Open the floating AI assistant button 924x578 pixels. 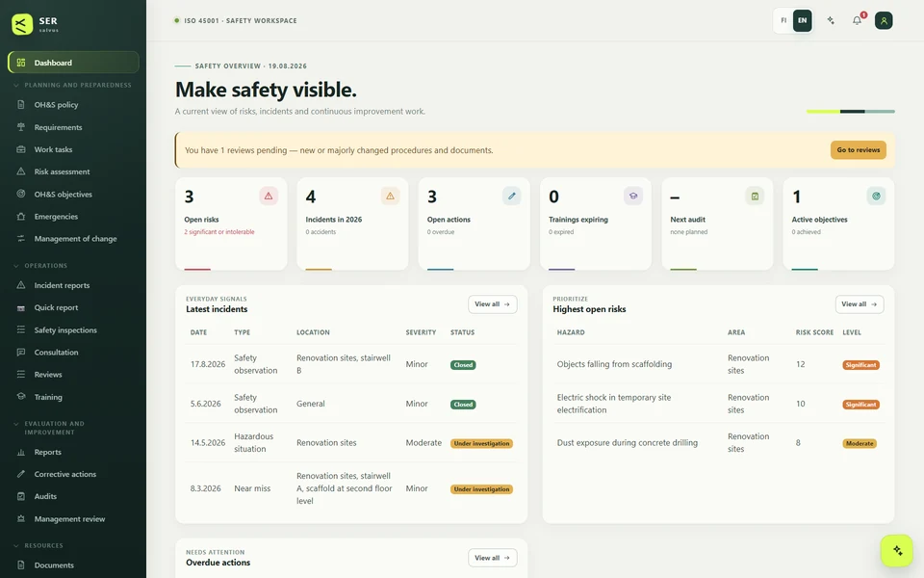tap(897, 550)
